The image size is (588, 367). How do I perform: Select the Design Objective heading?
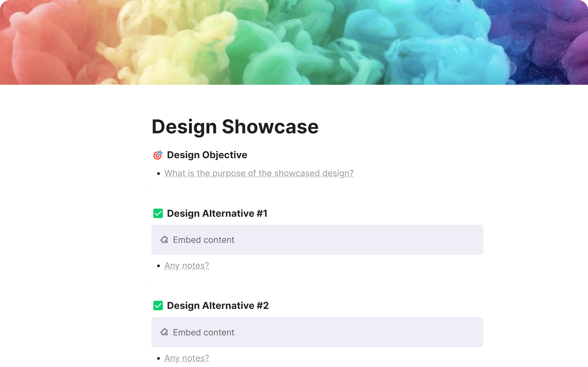click(x=207, y=155)
